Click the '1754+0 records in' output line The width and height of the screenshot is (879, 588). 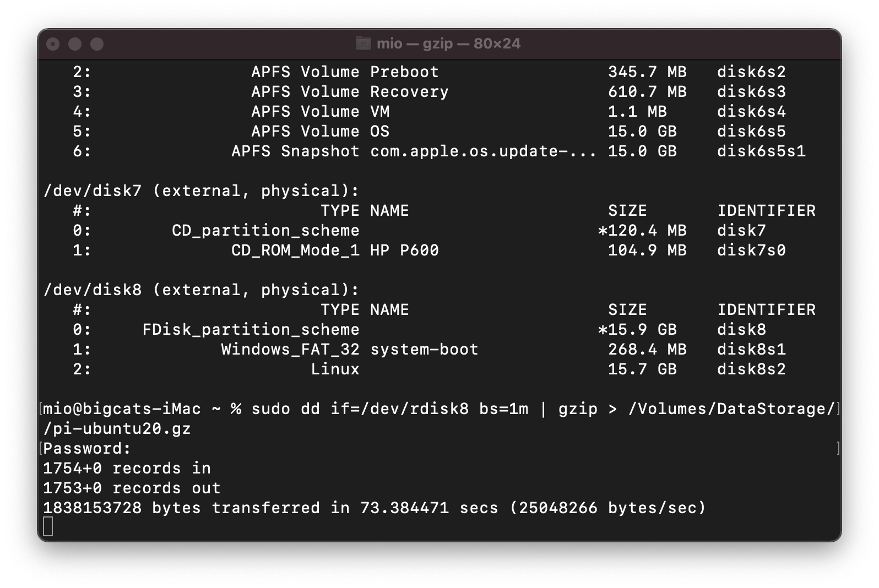point(127,469)
